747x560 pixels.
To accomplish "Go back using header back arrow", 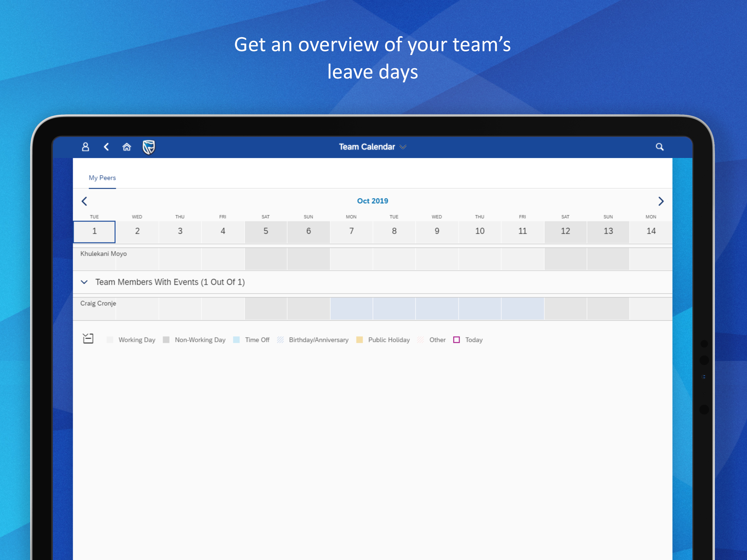I will 106,147.
